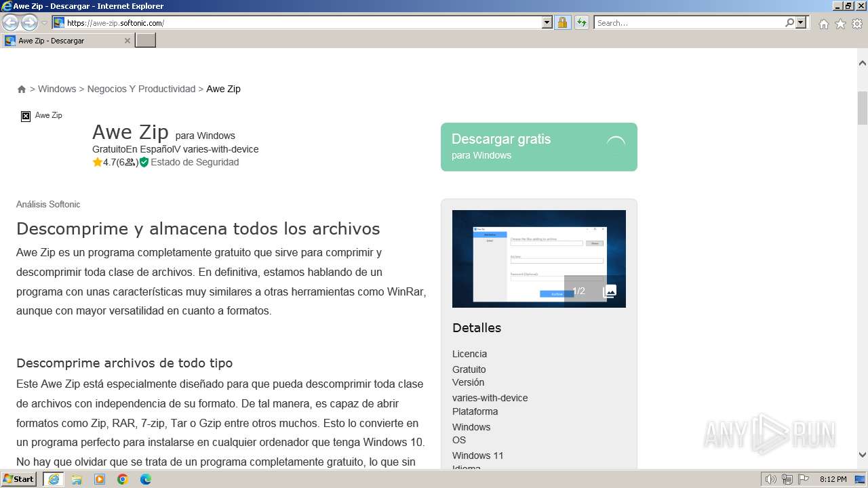Click the scrollbar down arrow
868x488 pixels.
[x=863, y=455]
